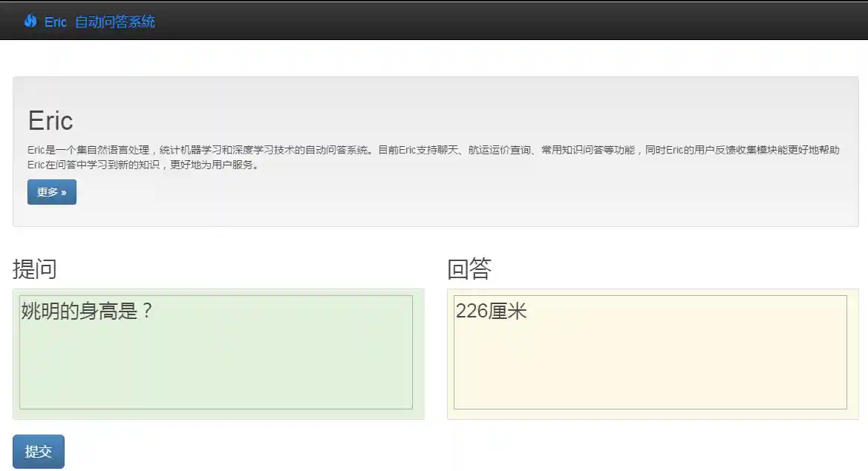868x471 pixels.
Task: Click the Eric description paragraph
Action: 434,157
